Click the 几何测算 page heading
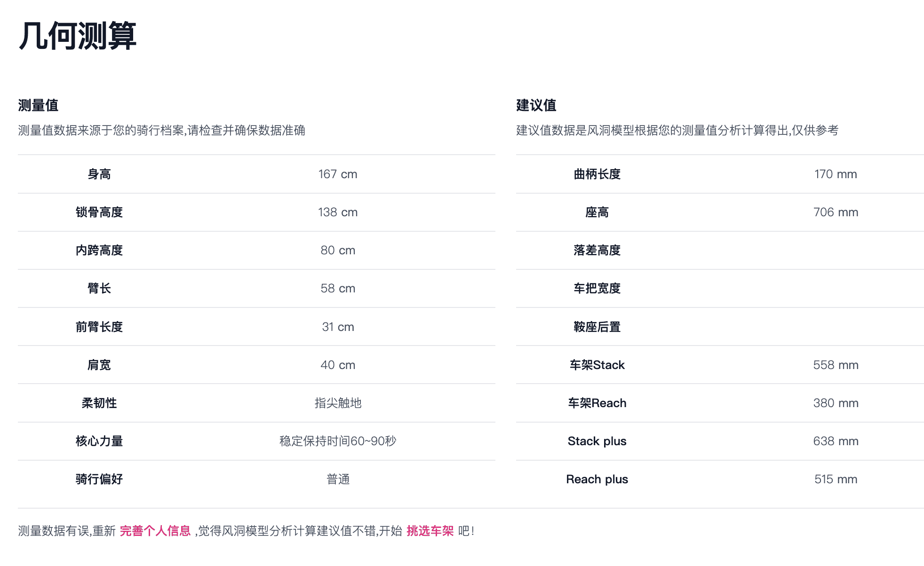 coord(78,36)
